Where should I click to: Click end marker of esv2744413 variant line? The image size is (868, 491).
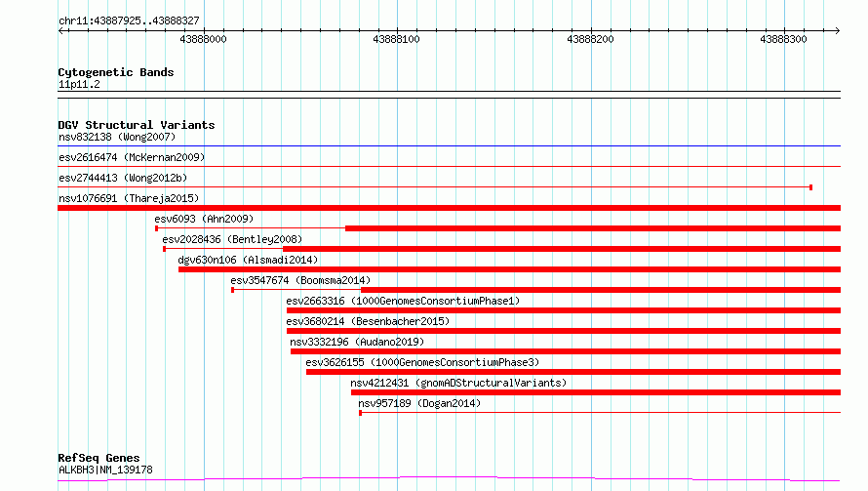click(x=811, y=187)
